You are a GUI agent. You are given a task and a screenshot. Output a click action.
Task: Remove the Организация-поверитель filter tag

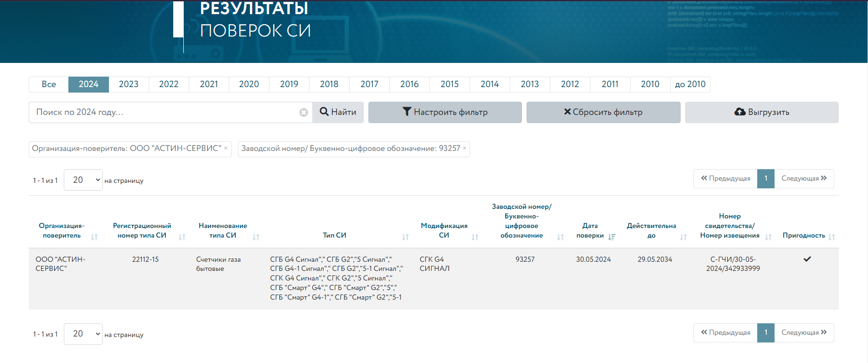click(226, 148)
